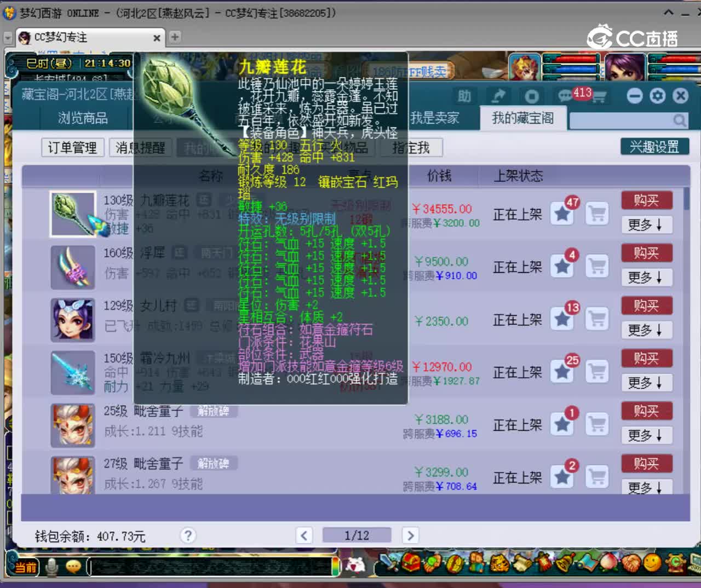The width and height of the screenshot is (701, 588).
Task: Click the 1/12 page number field
Action: [357, 535]
